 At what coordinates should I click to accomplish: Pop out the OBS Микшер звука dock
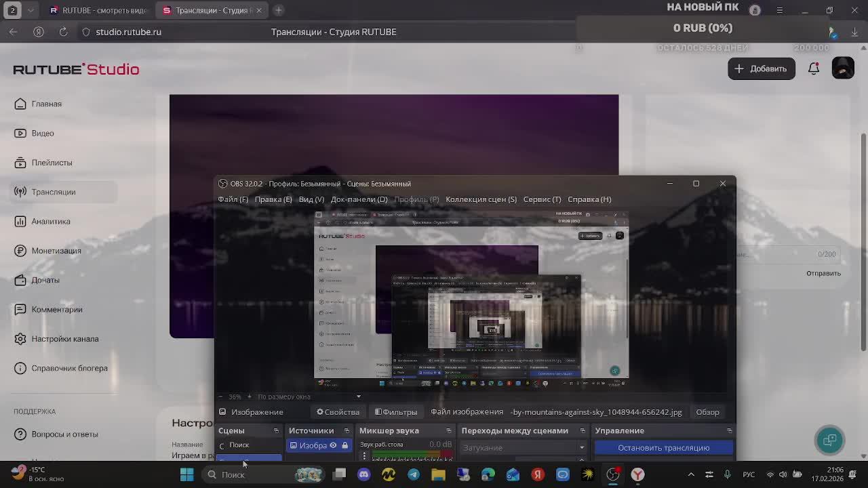click(x=448, y=431)
